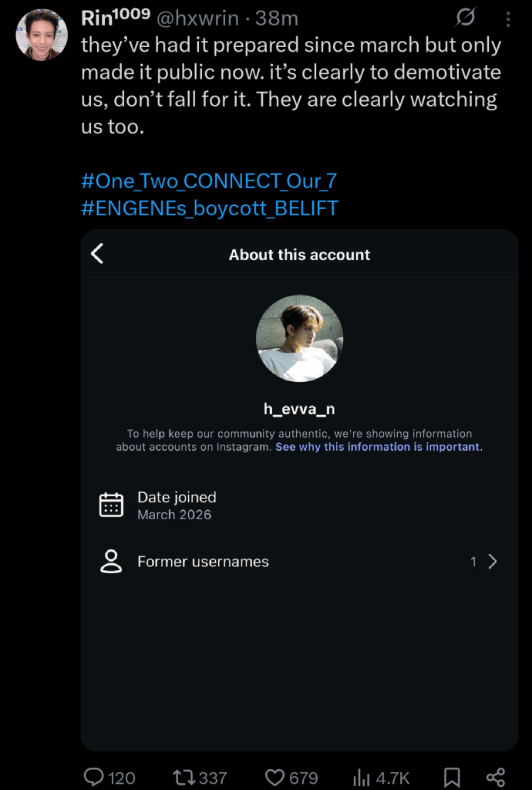Screen dimensions: 532x790
Task: Tap the h_evva_n profile photo
Action: click(299, 339)
